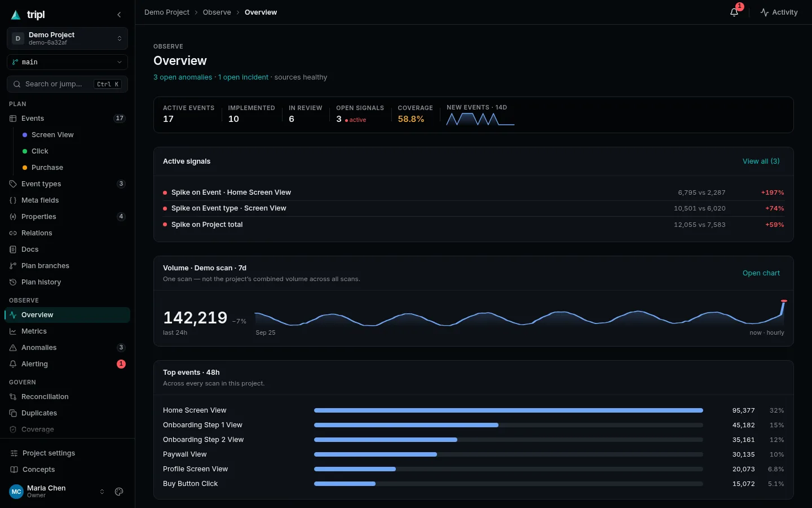812x508 pixels.
Task: Click the Home Screen View progress bar
Action: [509, 410]
